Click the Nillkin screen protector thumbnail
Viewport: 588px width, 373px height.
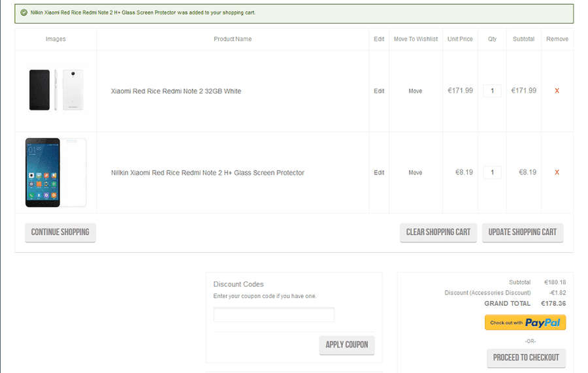pyautogui.click(x=56, y=172)
